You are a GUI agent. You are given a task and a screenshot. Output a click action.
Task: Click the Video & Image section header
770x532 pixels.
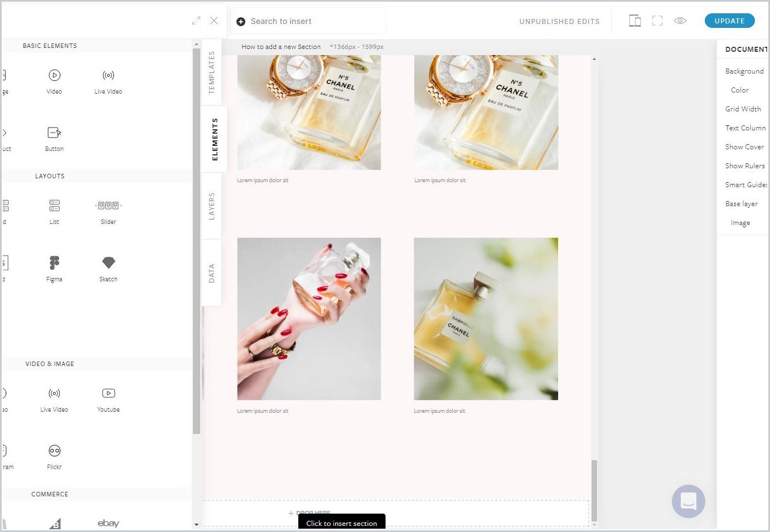[x=50, y=364]
